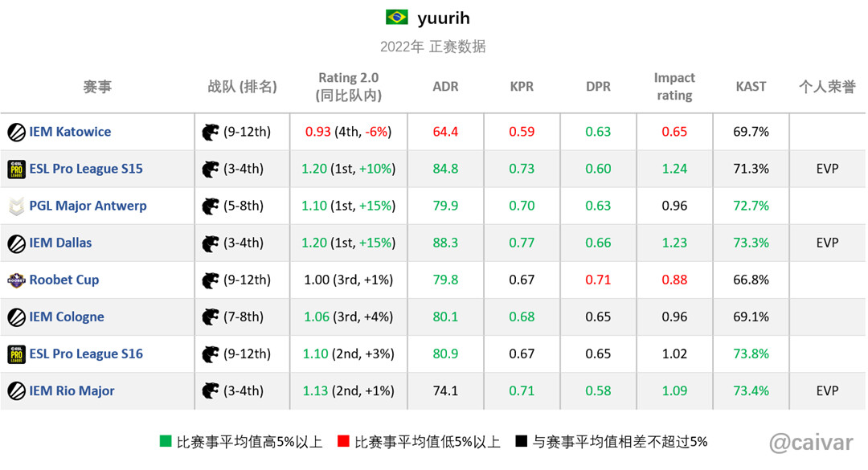Open the IEM Rio Major event link
The image size is (868, 470).
pyautogui.click(x=72, y=390)
